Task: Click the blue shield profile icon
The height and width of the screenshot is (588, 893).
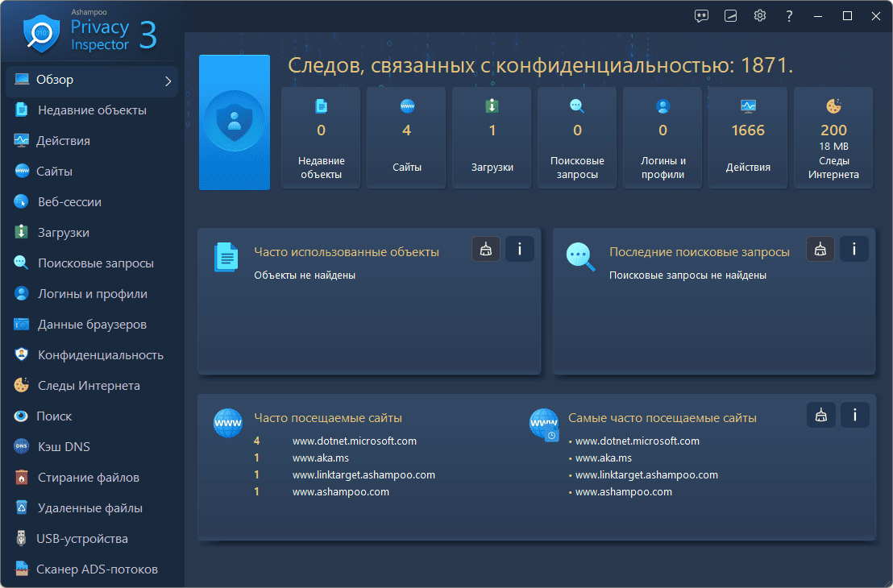Action: coord(235,122)
